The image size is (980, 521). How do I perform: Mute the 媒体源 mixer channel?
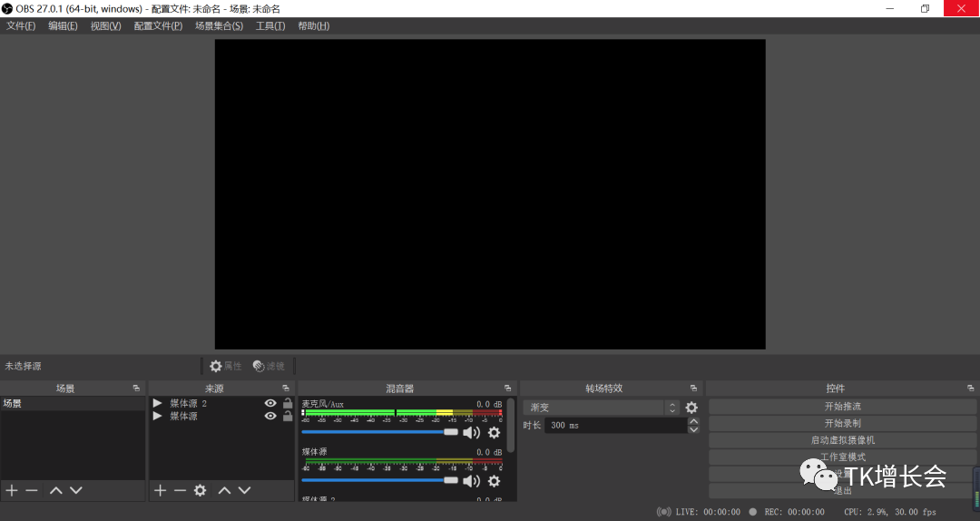tap(471, 481)
